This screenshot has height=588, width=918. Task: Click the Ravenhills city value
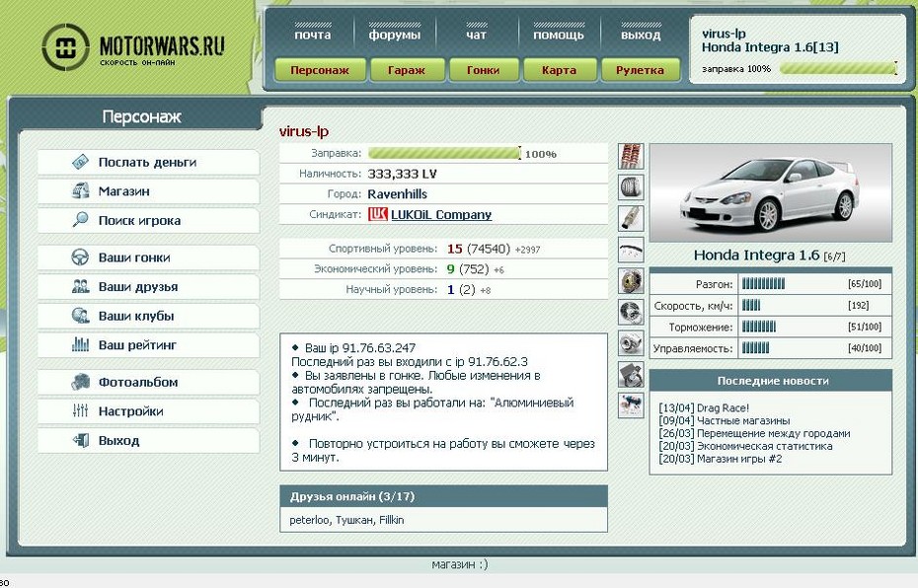pos(398,194)
